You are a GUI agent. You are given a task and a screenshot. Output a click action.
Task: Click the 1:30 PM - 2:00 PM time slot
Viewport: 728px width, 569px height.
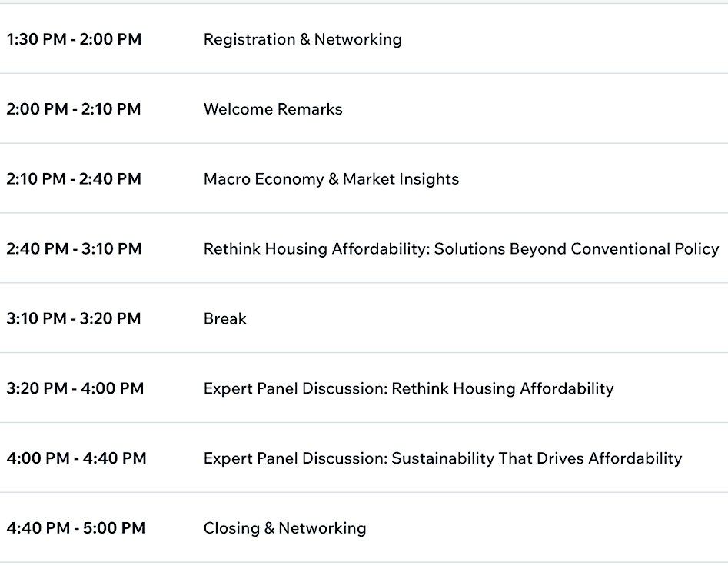[x=74, y=39]
